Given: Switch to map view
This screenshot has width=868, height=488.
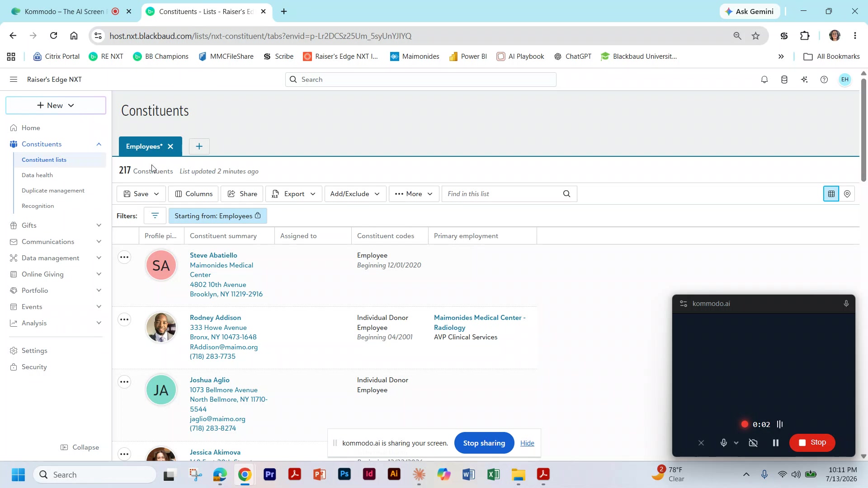Looking at the screenshot, I should coord(847,194).
